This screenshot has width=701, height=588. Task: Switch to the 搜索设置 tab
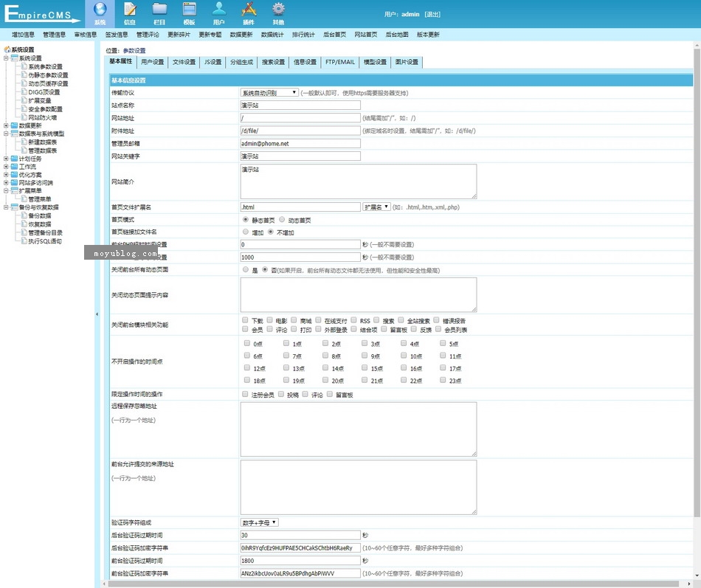coord(274,62)
